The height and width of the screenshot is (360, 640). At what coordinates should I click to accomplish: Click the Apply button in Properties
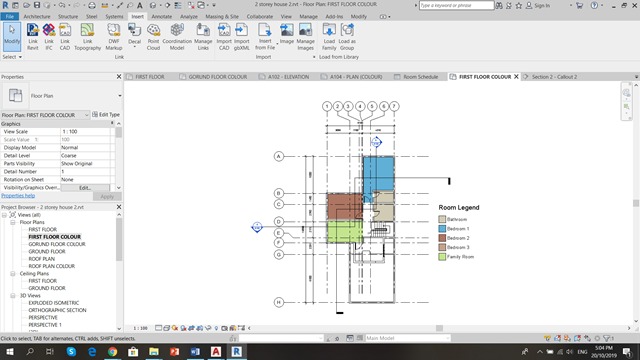pos(107,197)
